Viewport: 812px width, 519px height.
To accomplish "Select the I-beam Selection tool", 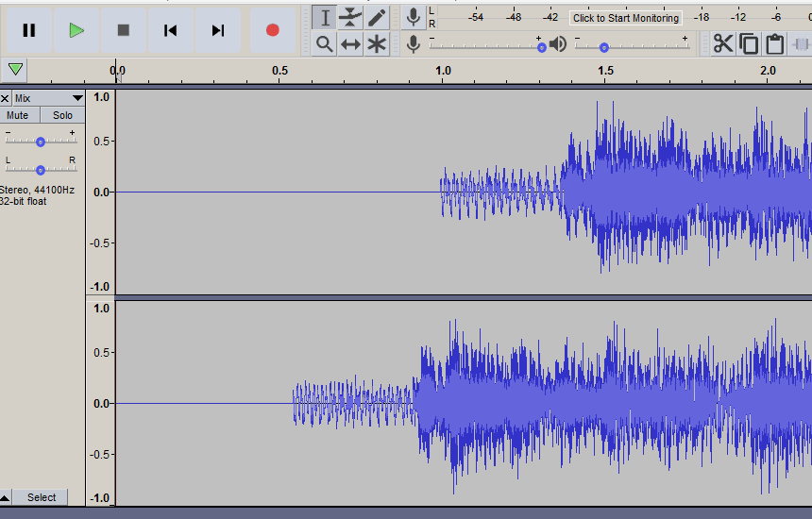I will pyautogui.click(x=325, y=18).
